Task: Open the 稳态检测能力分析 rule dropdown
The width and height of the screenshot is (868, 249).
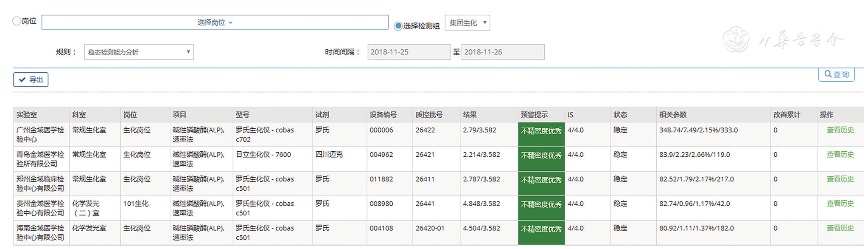Action: point(139,52)
